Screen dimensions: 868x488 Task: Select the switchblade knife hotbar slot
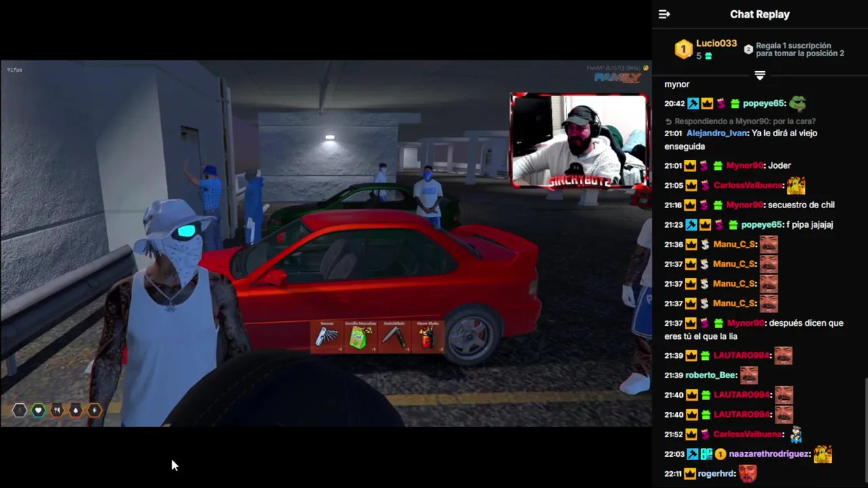tap(394, 337)
